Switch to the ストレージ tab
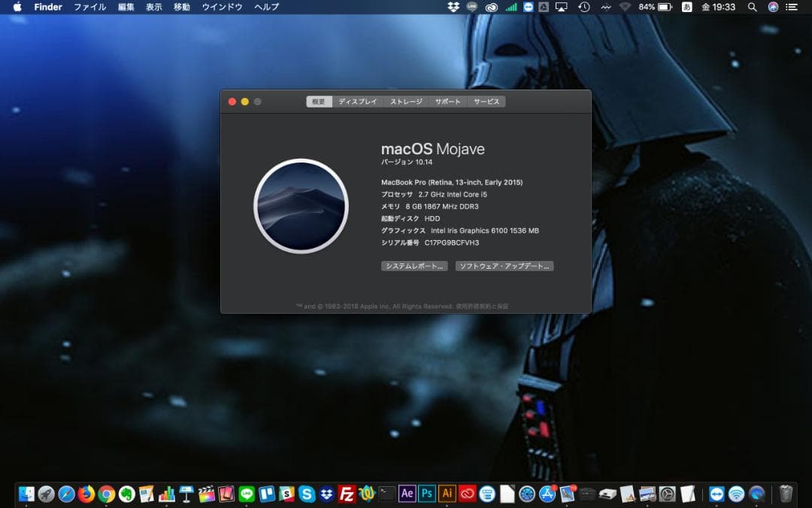The image size is (812, 508). (405, 101)
